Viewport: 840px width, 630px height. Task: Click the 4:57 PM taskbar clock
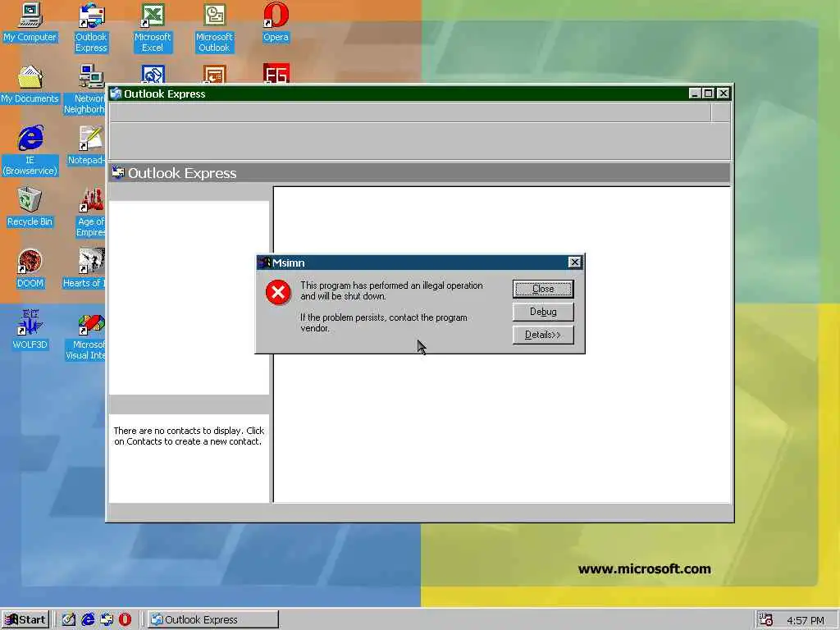coord(806,620)
